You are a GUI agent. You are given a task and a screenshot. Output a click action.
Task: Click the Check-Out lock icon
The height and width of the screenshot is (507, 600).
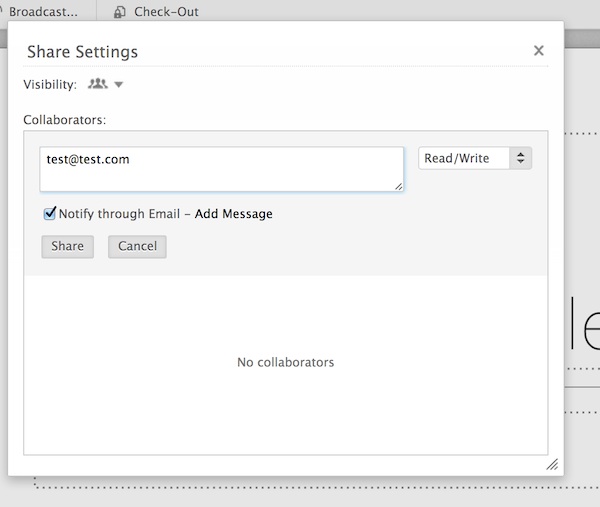(x=119, y=12)
